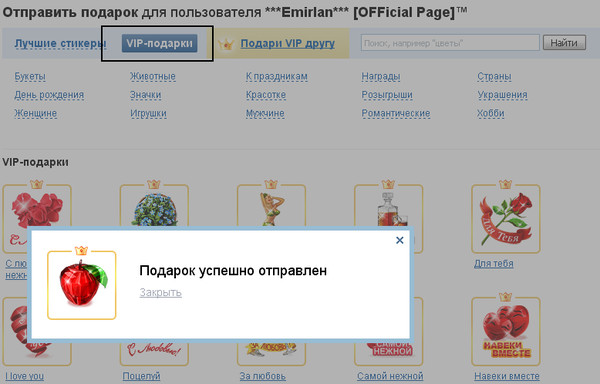This screenshot has height=384, width=600.
Task: Open the Страны category
Action: click(494, 76)
